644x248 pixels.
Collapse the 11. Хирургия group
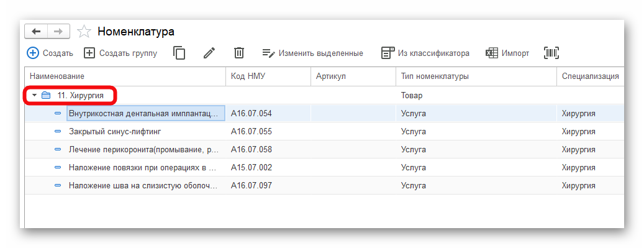35,96
